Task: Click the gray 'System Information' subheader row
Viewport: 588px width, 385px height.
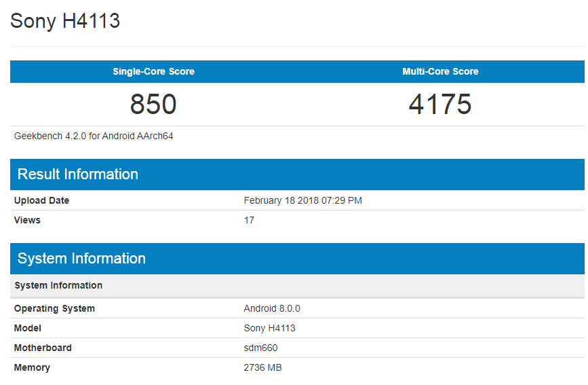Action: point(297,285)
